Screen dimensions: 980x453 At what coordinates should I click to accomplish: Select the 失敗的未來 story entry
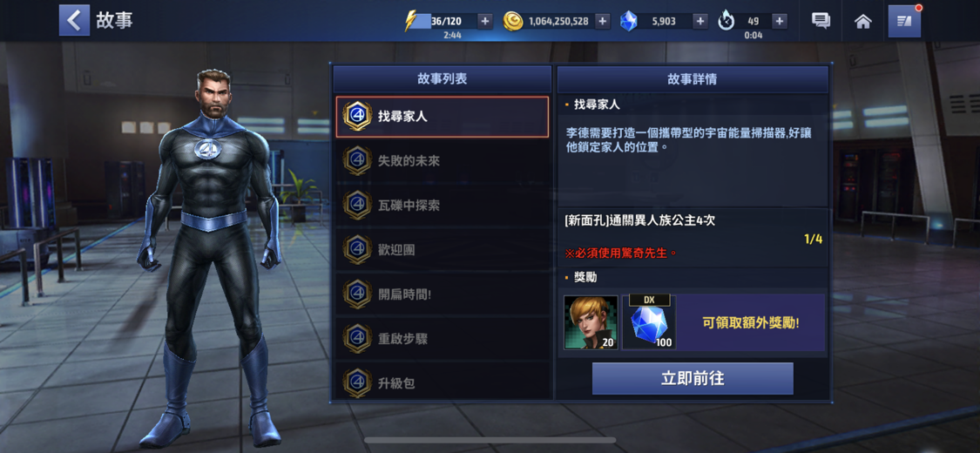click(x=443, y=160)
